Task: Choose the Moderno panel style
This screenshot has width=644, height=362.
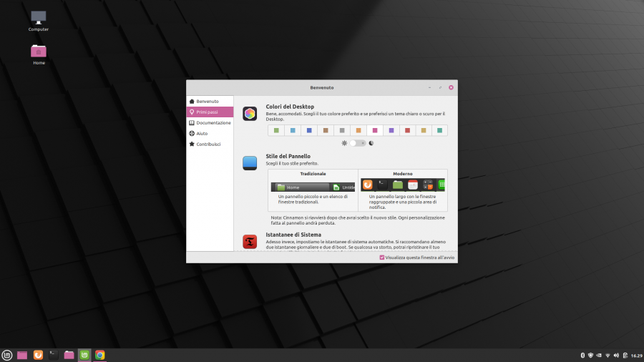Action: click(403, 190)
